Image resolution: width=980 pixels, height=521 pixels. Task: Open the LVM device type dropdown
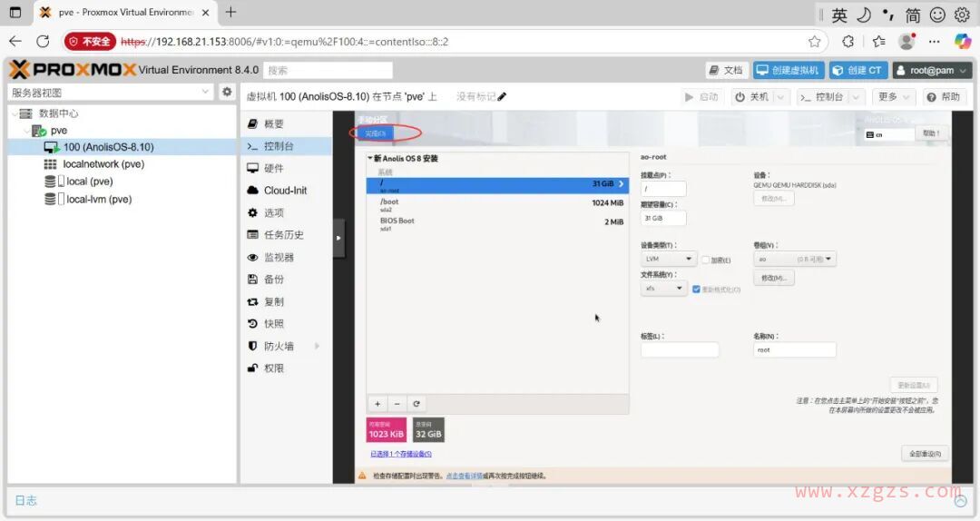point(668,260)
